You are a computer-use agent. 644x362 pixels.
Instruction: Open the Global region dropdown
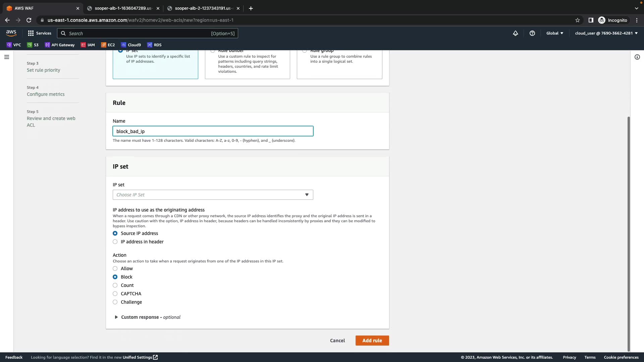(x=555, y=33)
